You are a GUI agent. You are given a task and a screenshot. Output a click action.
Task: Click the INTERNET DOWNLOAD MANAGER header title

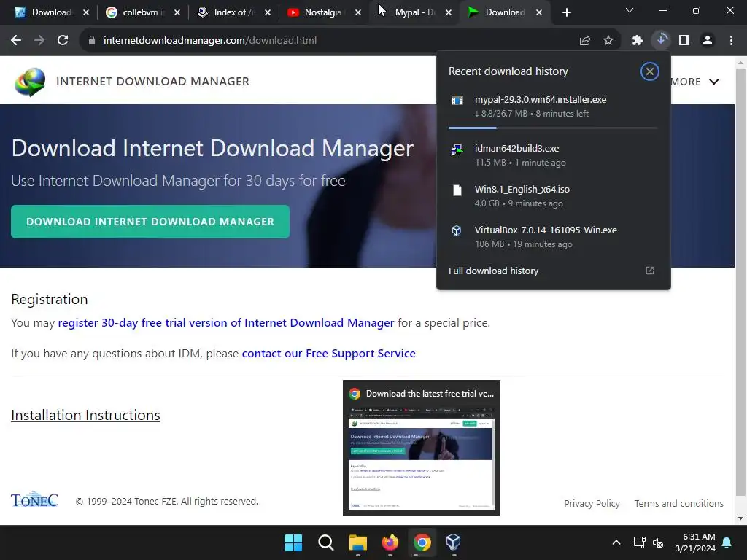tap(153, 82)
